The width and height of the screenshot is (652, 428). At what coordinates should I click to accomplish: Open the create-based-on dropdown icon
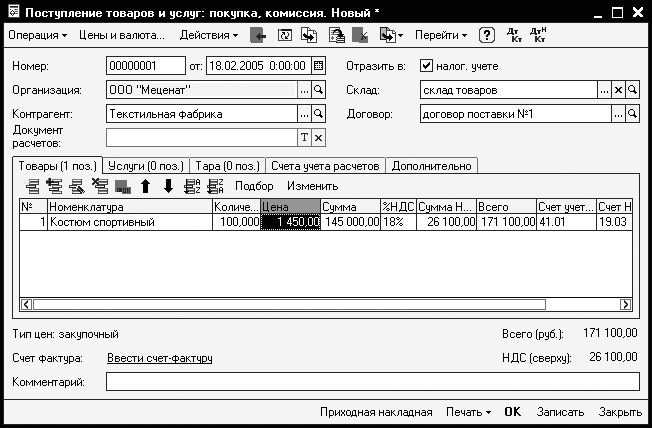[x=391, y=35]
